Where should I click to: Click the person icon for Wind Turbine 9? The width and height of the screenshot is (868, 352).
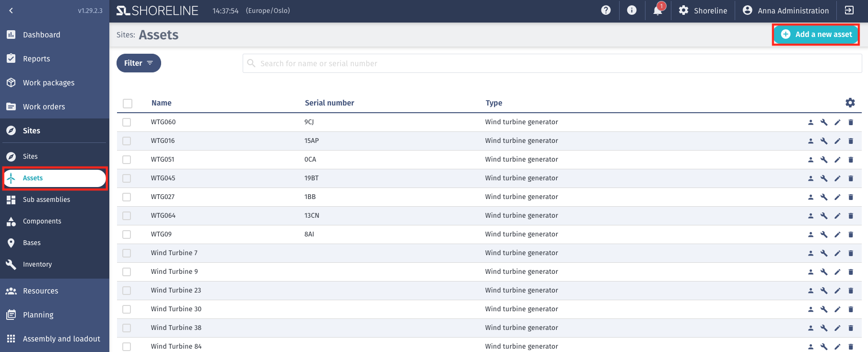811,272
